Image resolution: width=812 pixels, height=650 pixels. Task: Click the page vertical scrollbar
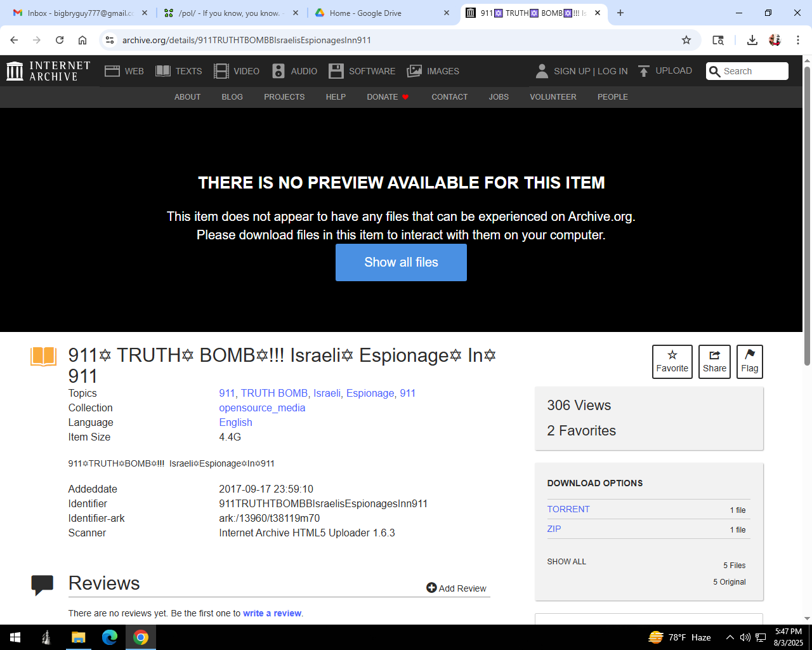(807, 216)
